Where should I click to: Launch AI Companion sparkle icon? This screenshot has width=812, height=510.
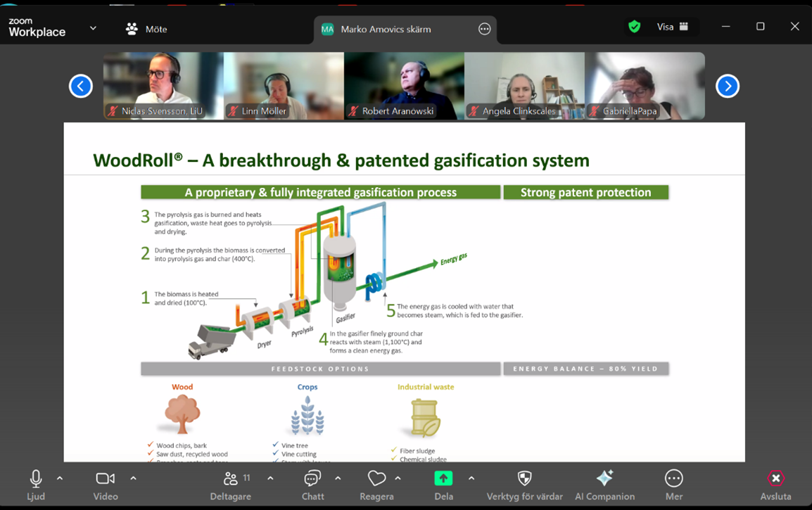coord(604,479)
